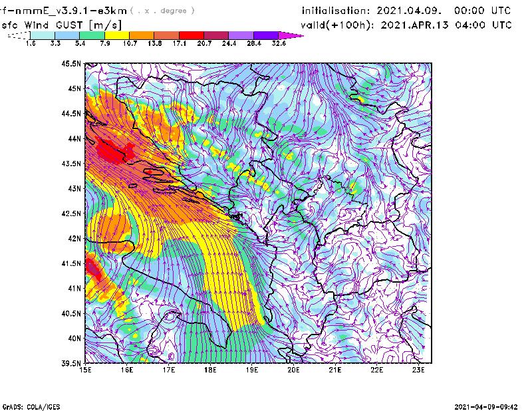Click the magenta arrow end of colorbar

tap(293, 35)
